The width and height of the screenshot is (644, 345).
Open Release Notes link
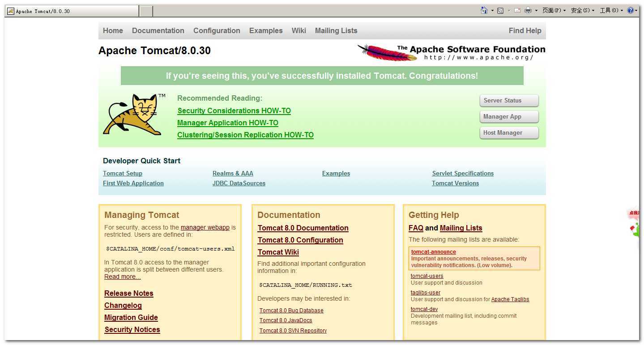(x=129, y=293)
